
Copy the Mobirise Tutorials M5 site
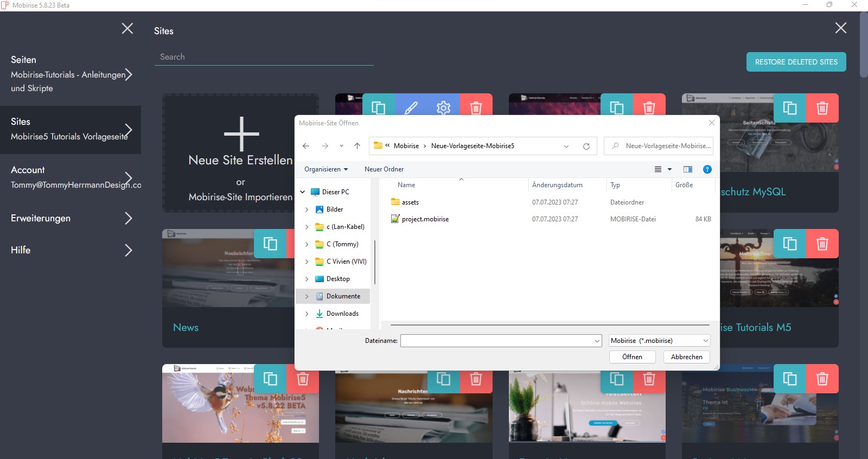point(790,244)
